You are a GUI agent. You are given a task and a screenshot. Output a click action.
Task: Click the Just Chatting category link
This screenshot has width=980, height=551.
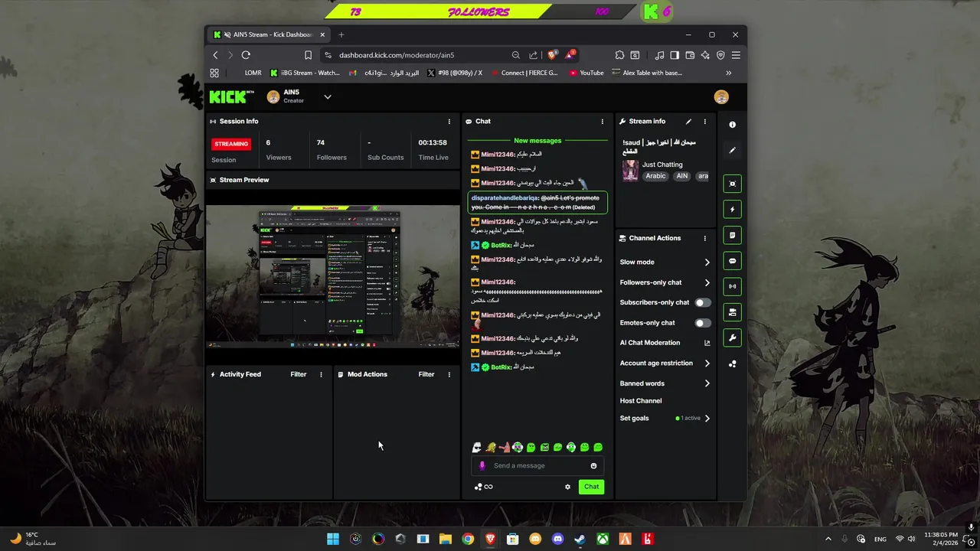coord(662,165)
